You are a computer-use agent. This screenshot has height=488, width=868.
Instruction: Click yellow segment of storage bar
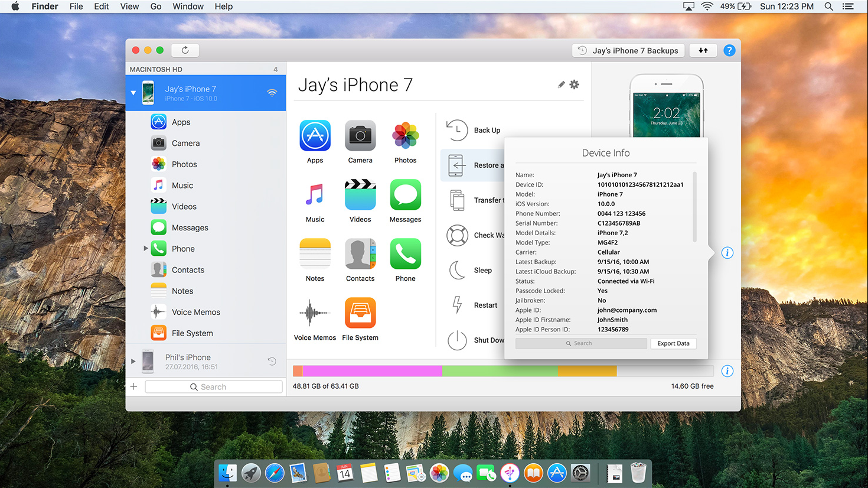pyautogui.click(x=588, y=371)
